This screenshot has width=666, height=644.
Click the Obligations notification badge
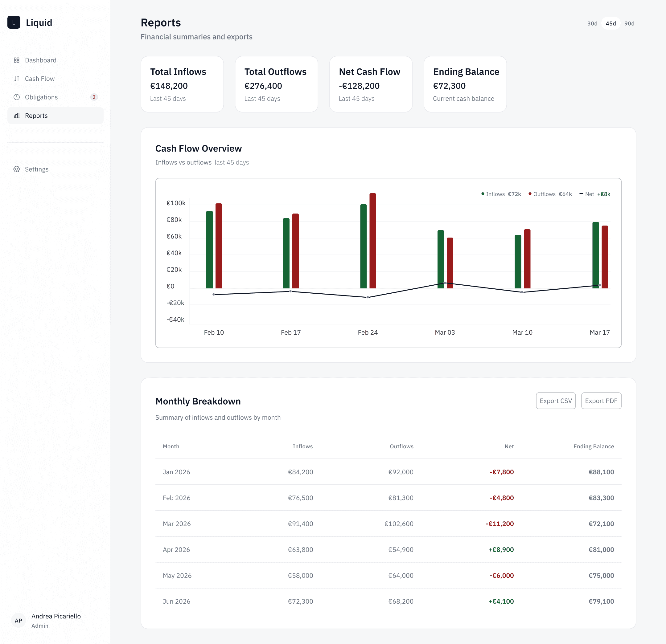[x=94, y=97]
